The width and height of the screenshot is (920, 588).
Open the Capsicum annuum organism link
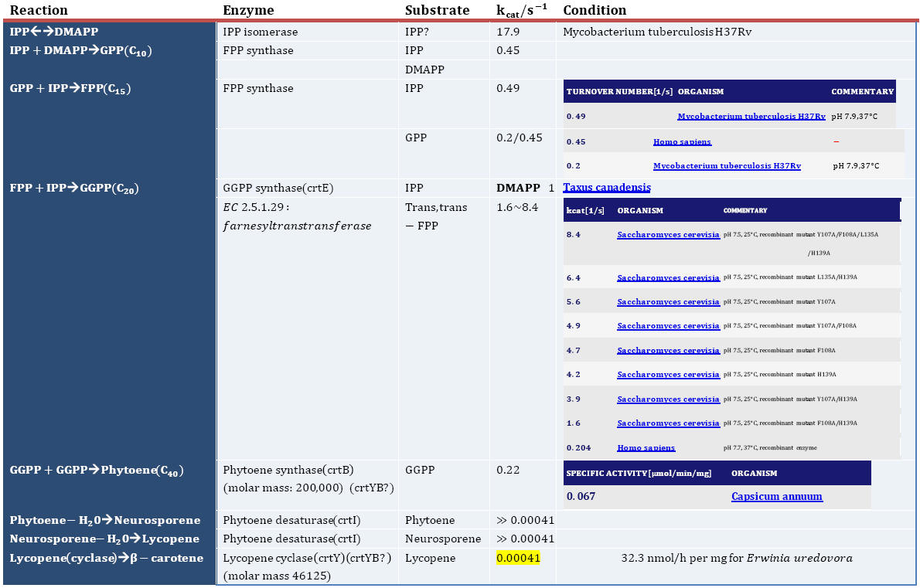tap(776, 497)
